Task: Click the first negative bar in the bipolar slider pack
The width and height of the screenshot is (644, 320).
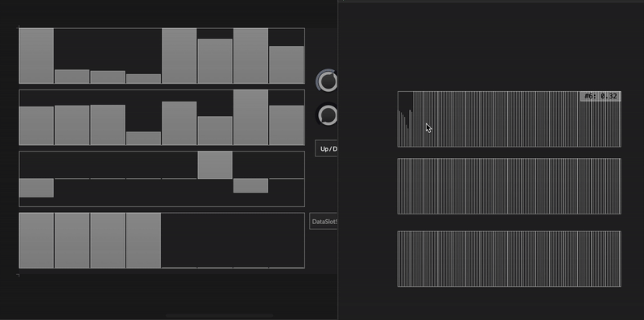Action: 36,188
